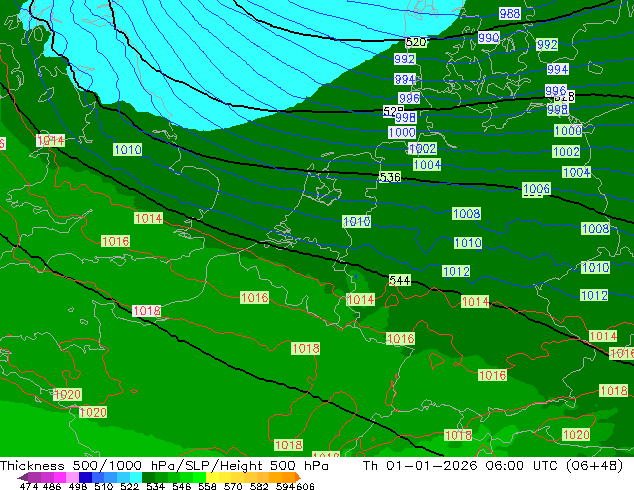Click the legend value "546"
Screen dimensions: 634x490
click(182, 486)
